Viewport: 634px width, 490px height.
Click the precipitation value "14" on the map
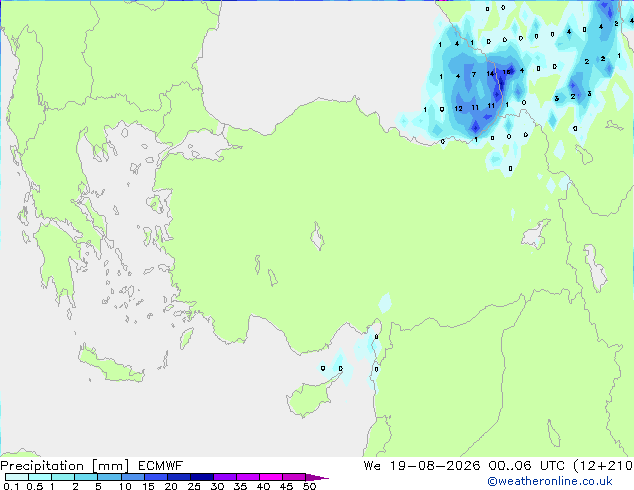pyautogui.click(x=490, y=74)
